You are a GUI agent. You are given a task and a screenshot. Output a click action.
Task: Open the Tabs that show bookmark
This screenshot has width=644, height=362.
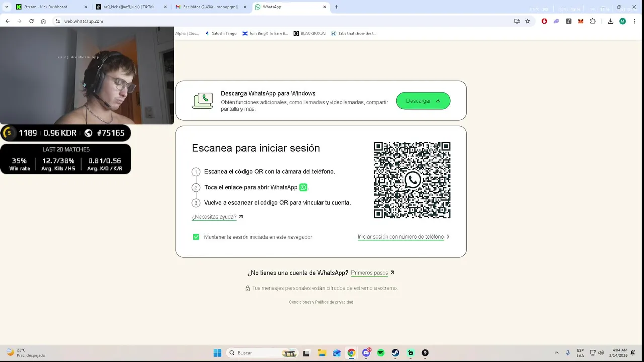[x=354, y=33]
